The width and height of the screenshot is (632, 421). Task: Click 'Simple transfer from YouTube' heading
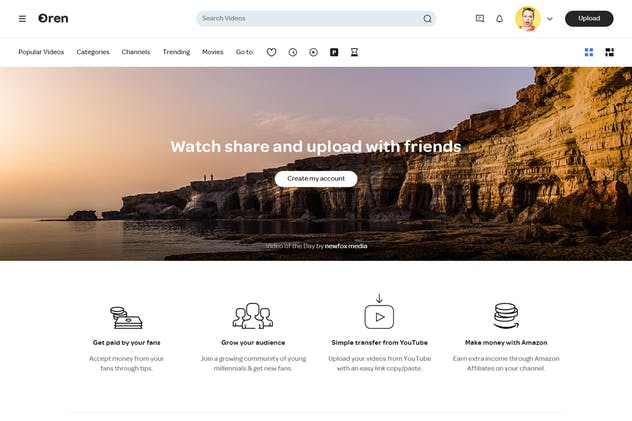[x=380, y=342]
